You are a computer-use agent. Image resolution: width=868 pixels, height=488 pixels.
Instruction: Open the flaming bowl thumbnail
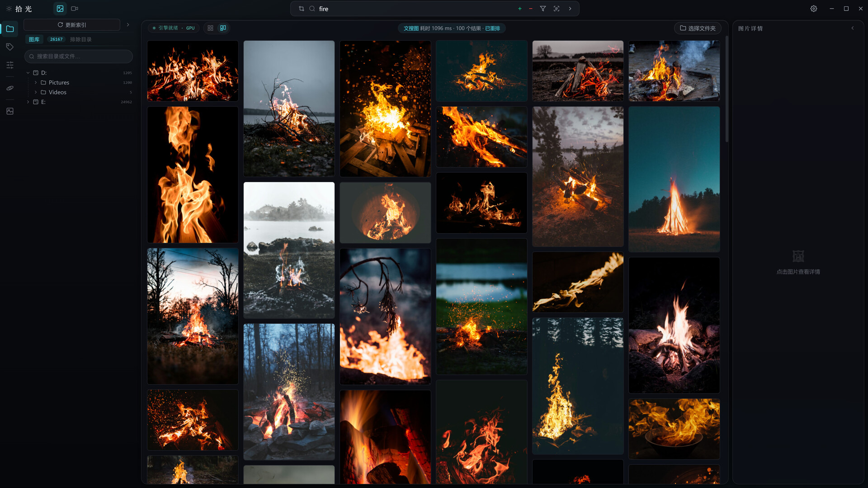click(x=674, y=429)
